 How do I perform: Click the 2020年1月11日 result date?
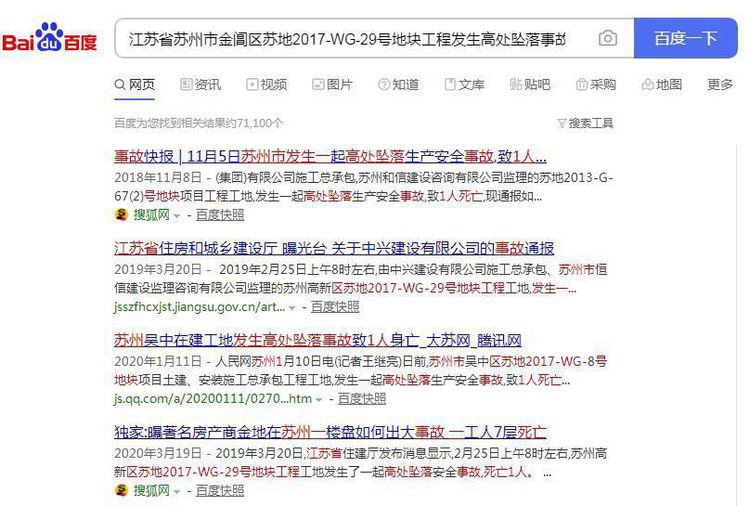[158, 361]
